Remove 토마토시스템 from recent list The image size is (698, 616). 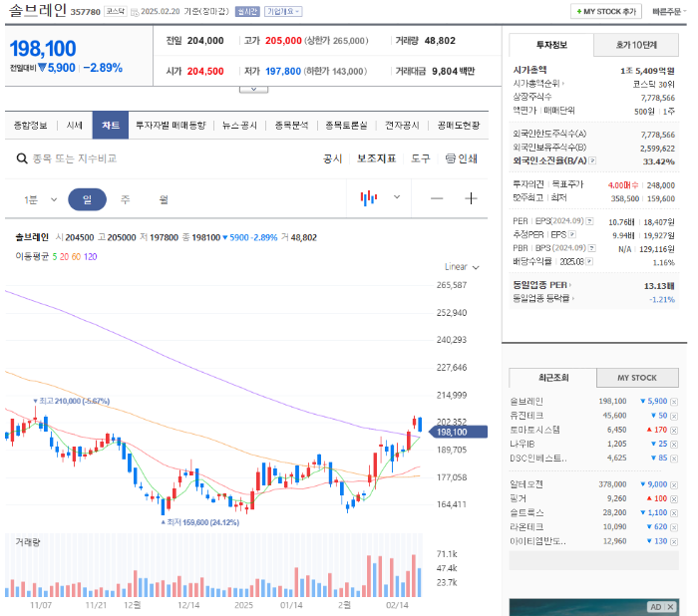click(x=674, y=431)
